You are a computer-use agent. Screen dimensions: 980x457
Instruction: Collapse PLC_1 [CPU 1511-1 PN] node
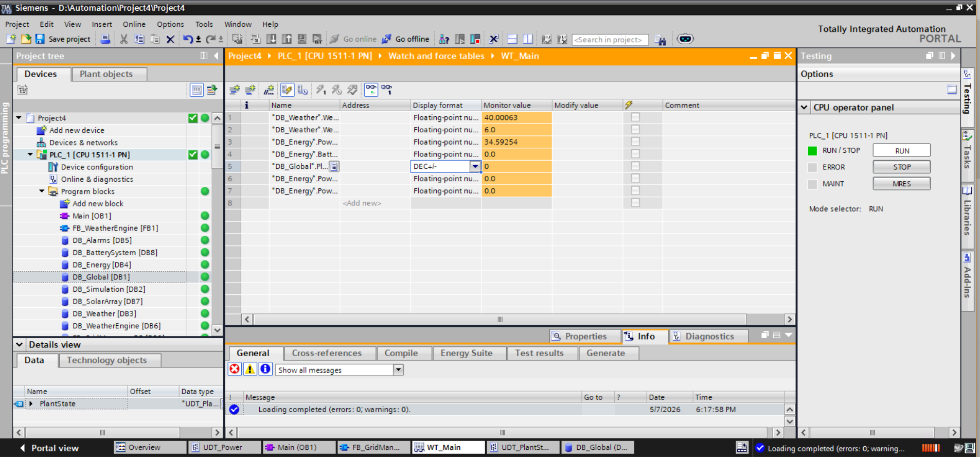(30, 154)
